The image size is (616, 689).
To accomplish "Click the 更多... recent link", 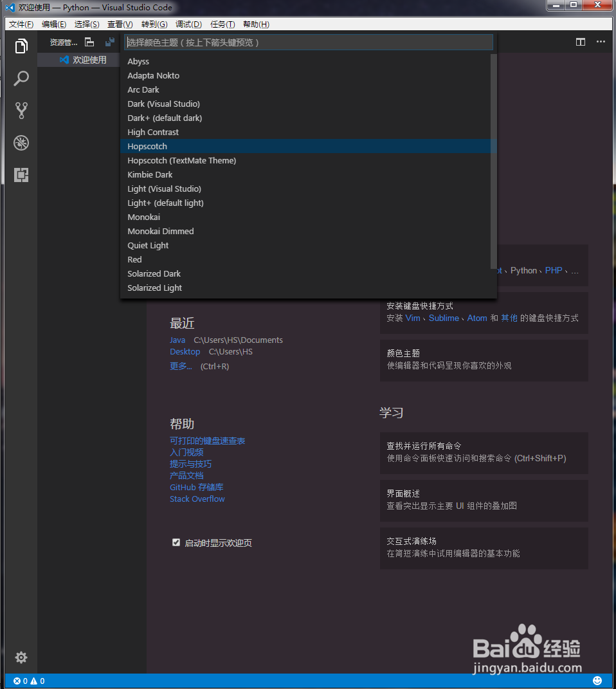I will click(181, 366).
